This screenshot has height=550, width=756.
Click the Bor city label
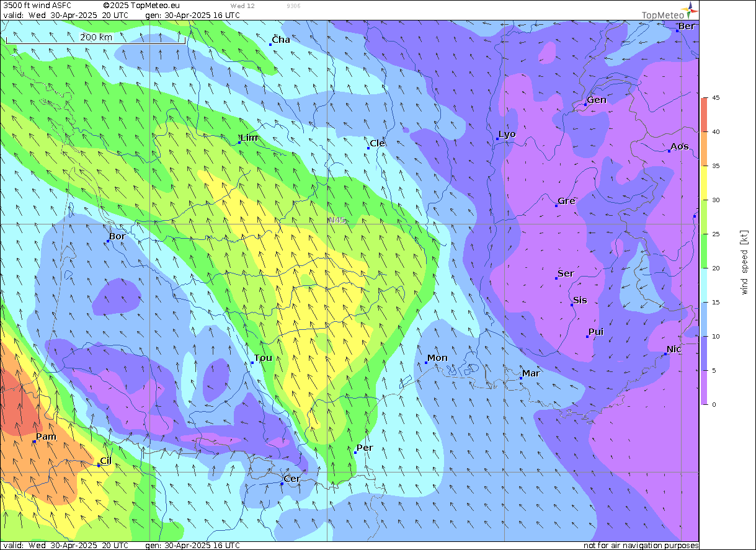[117, 236]
